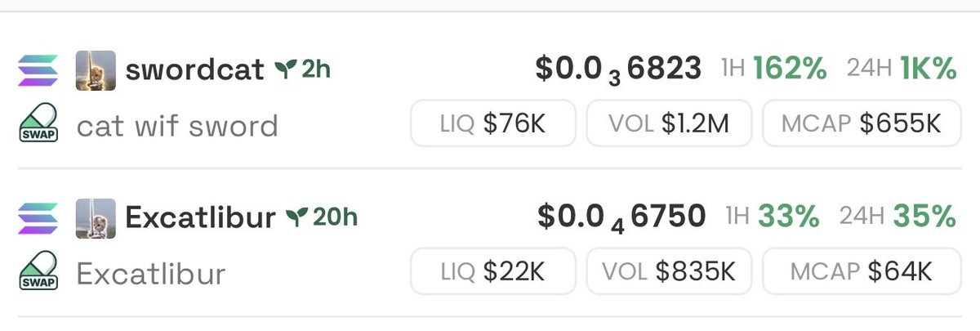Select the MCAP $655K pill
Viewport: 980px width, 331px height.
pyautogui.click(x=862, y=123)
